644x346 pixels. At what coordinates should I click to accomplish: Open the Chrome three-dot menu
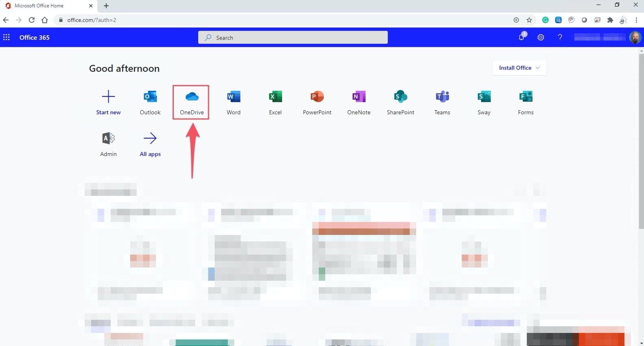pos(636,20)
